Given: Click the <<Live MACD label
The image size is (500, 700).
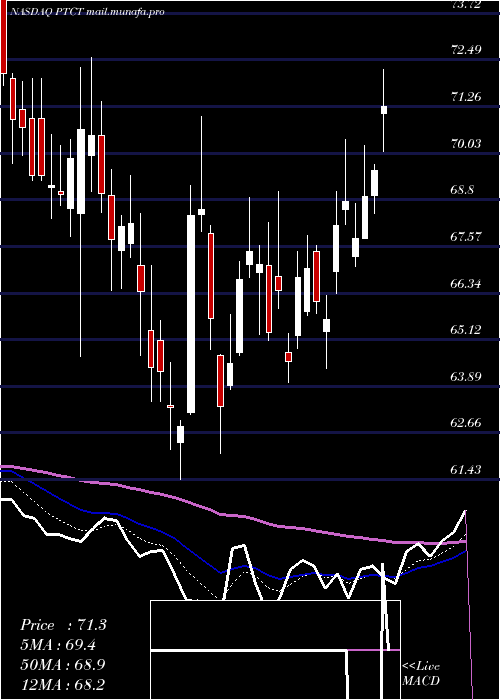Looking at the screenshot, I should (x=421, y=673).
